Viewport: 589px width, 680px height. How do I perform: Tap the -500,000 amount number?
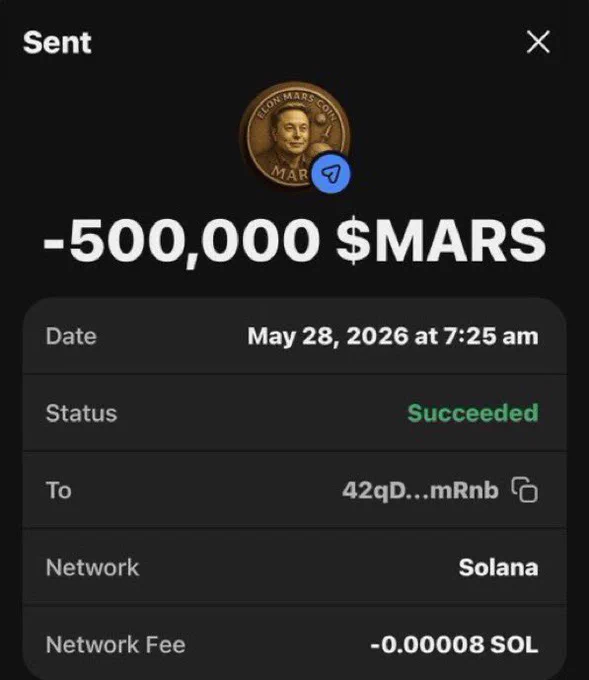point(182,240)
